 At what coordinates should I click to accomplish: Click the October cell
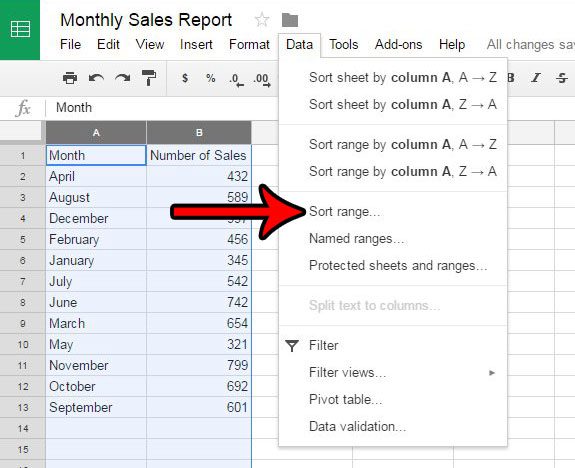click(96, 387)
